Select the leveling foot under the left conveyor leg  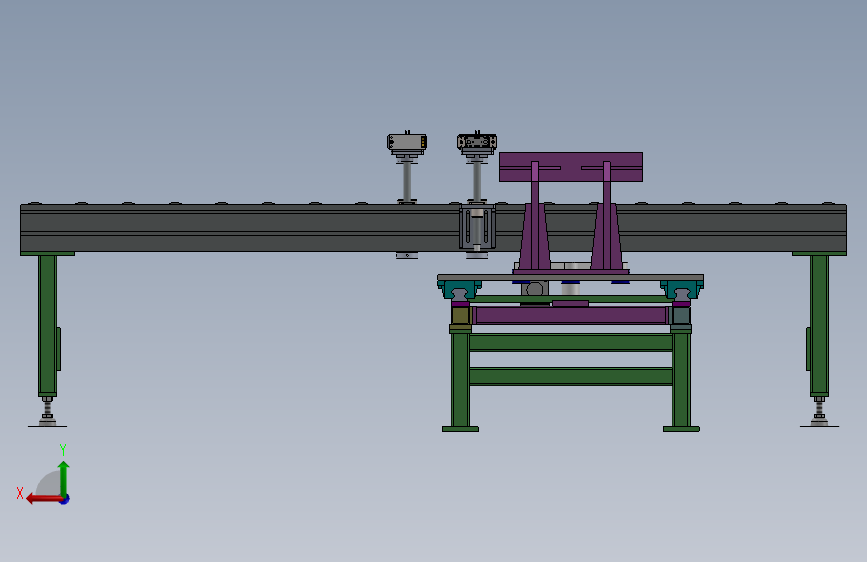(x=48, y=413)
